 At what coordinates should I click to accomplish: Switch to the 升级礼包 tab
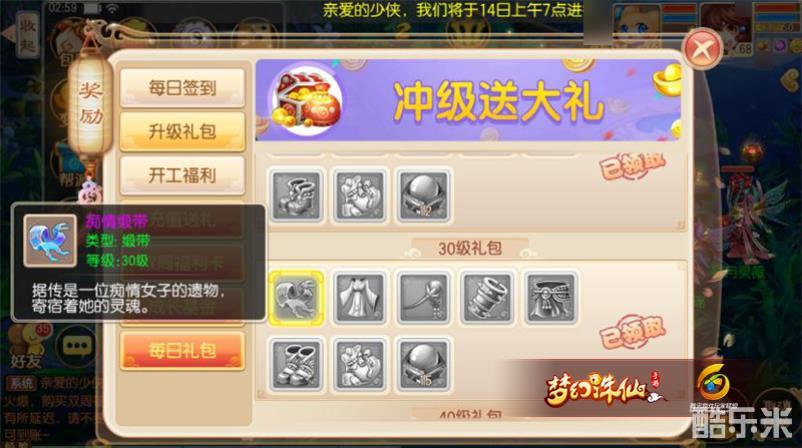coord(182,131)
